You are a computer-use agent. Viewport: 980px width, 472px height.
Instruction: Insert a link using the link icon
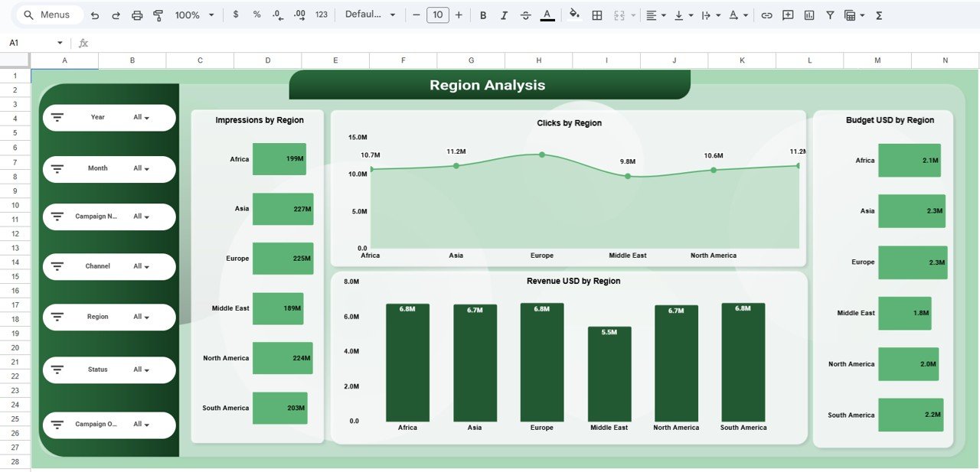(x=766, y=15)
